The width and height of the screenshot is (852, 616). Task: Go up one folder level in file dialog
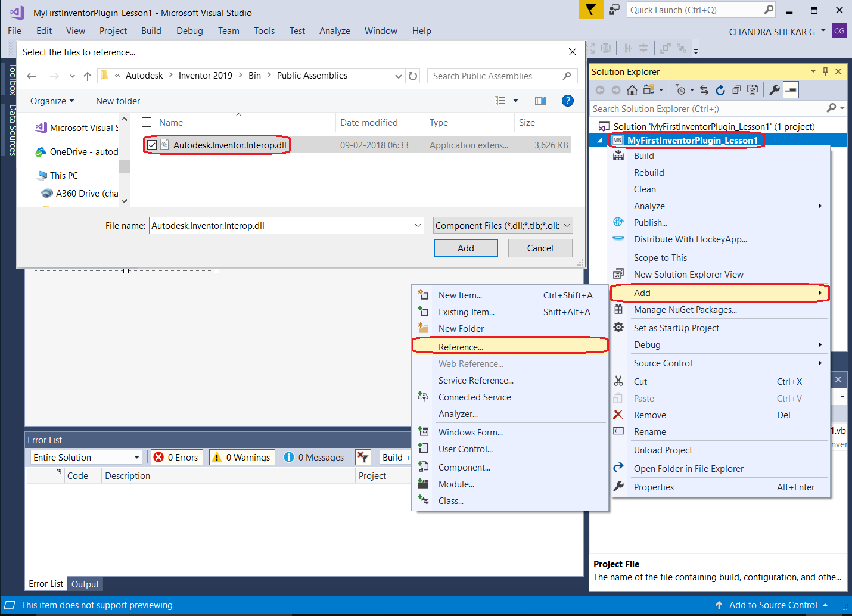(88, 76)
